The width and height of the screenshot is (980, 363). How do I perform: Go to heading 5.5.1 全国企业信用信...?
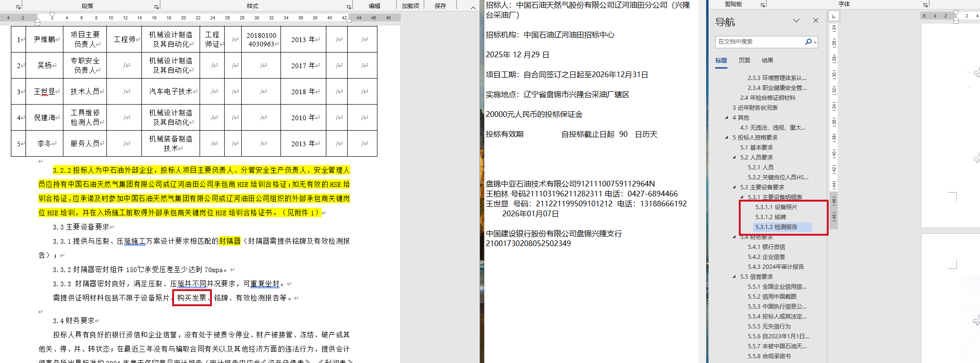[x=777, y=286]
